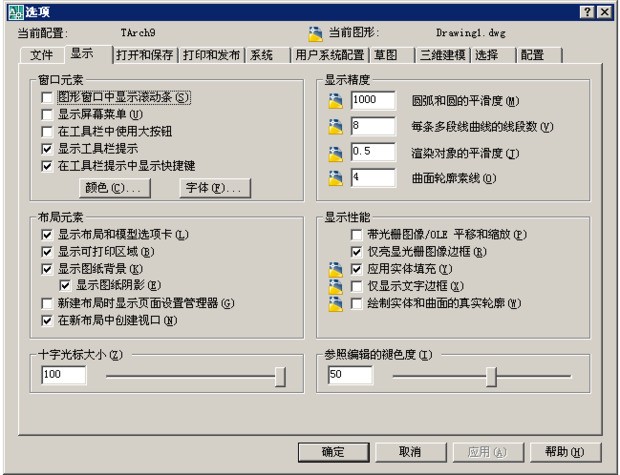This screenshot has height=475, width=620.
Task: Click the drawing icon beside 每条多段线曲线的线段数
Action: 334,127
